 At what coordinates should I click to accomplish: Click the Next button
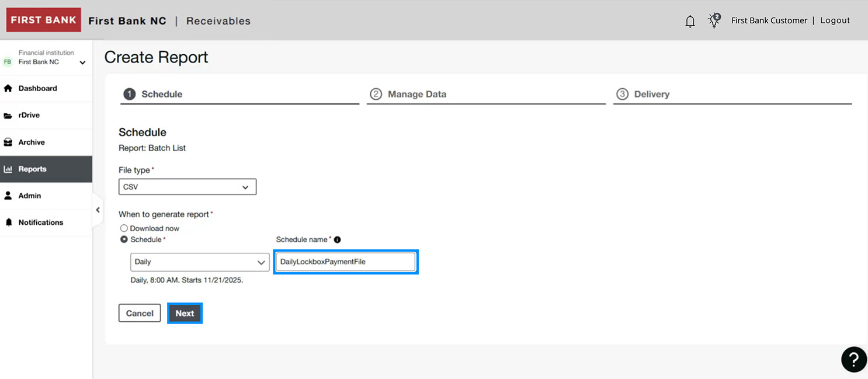click(x=185, y=313)
